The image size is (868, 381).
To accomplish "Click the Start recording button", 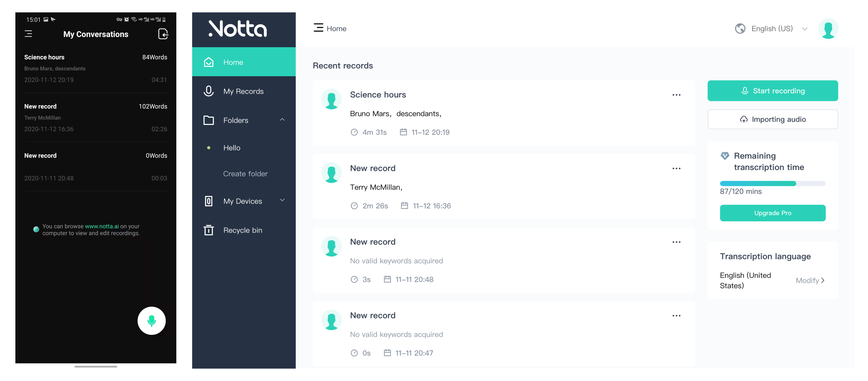I will [772, 91].
